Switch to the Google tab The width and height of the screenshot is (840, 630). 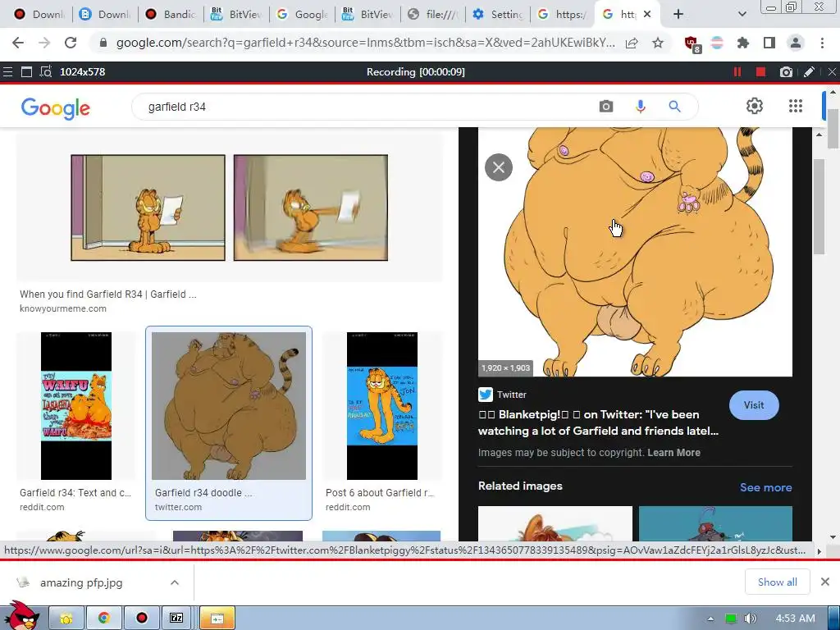[x=302, y=15]
